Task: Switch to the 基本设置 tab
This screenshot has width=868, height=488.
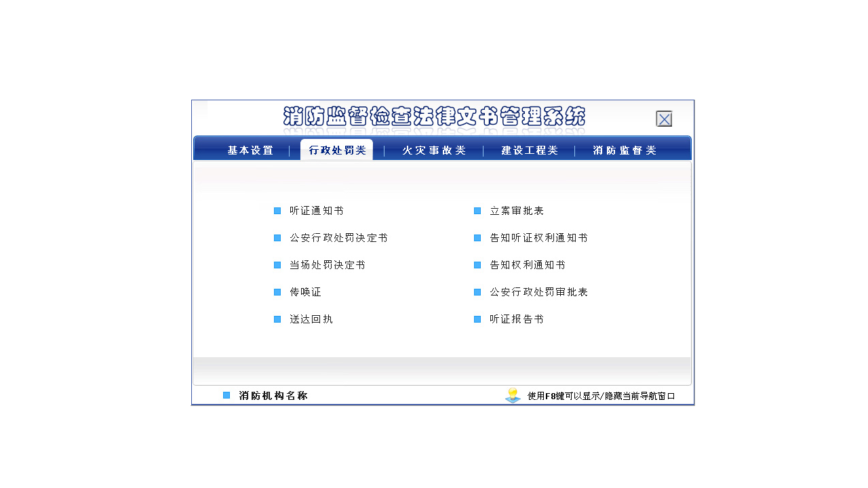Action: click(250, 150)
